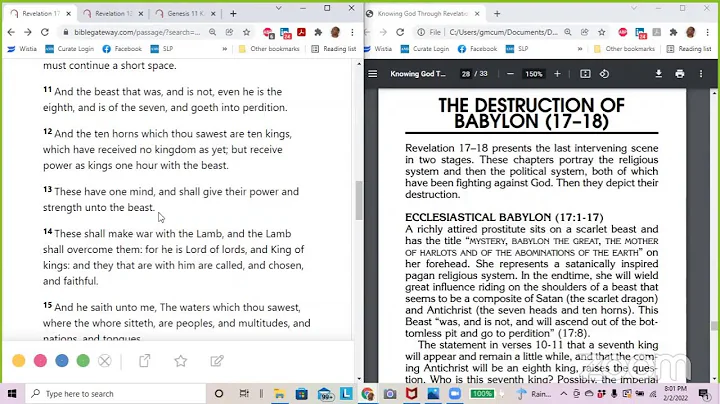Open a new tab in the BibleGateway window
Image resolution: width=720 pixels, height=404 pixels.
tap(233, 14)
